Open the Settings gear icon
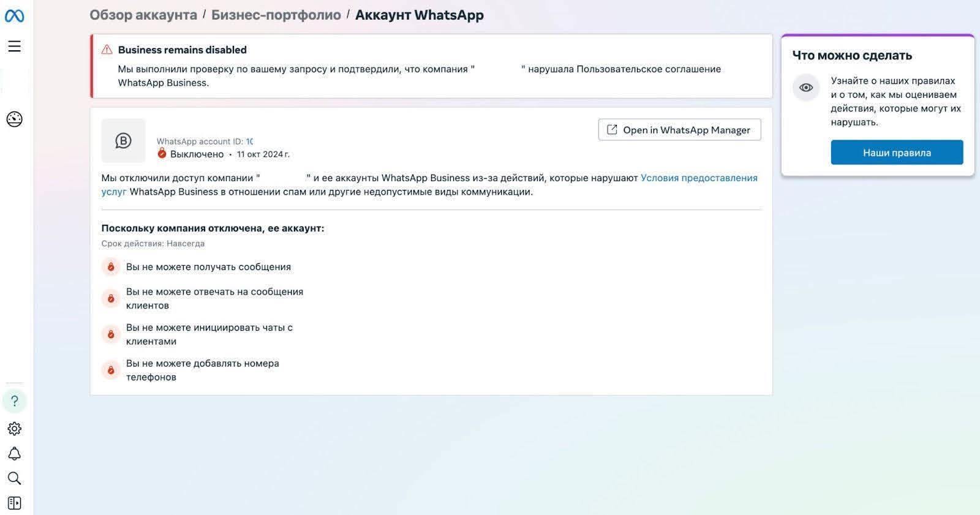The width and height of the screenshot is (980, 515). [x=14, y=429]
